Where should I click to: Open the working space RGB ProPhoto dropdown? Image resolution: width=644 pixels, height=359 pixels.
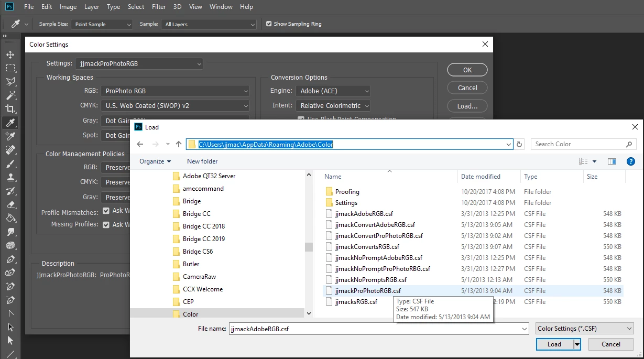tap(175, 91)
